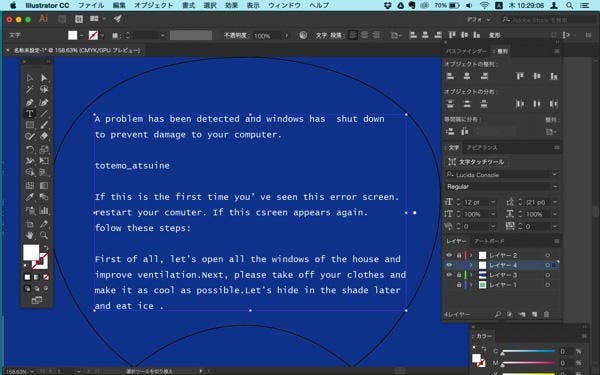Screen dimensions: 600x375
Task: Open the 効果 menu
Action: pos(232,5)
